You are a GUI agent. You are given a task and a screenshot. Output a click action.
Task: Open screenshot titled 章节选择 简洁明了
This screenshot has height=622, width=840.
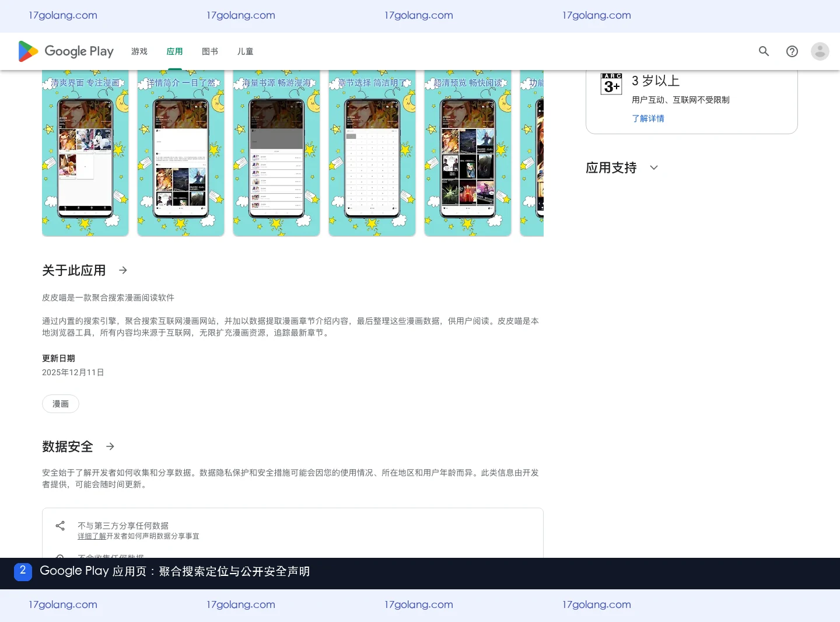[372, 153]
